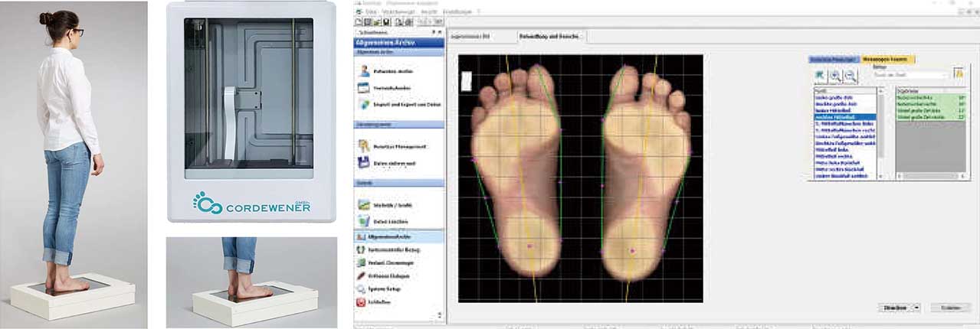Click the zoom-in magnifier in measurement panel

835,76
